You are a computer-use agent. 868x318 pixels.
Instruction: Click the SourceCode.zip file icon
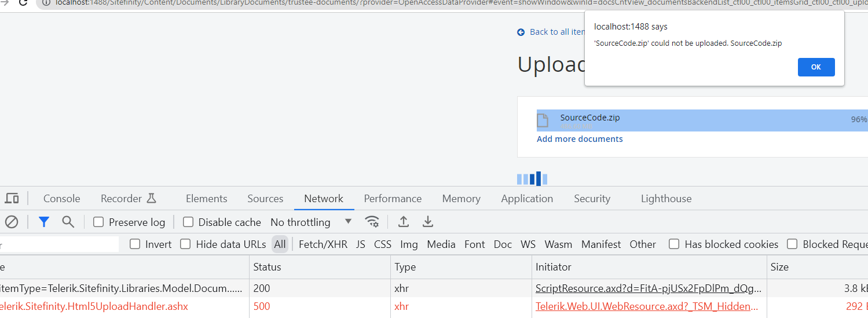point(543,120)
